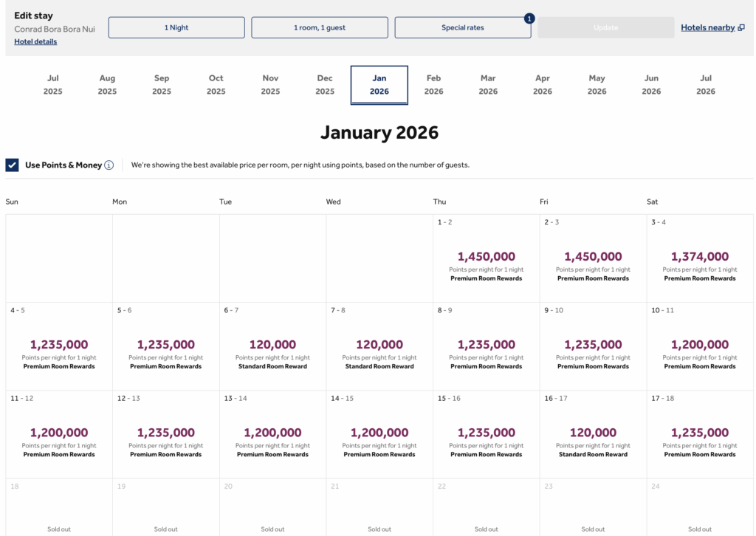
Task: Open the 1 Night stay selector
Action: (176, 28)
